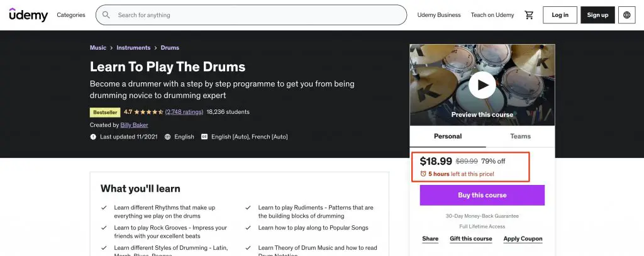Image resolution: width=644 pixels, height=256 pixels.
Task: Click the closed captions icon
Action: [204, 137]
